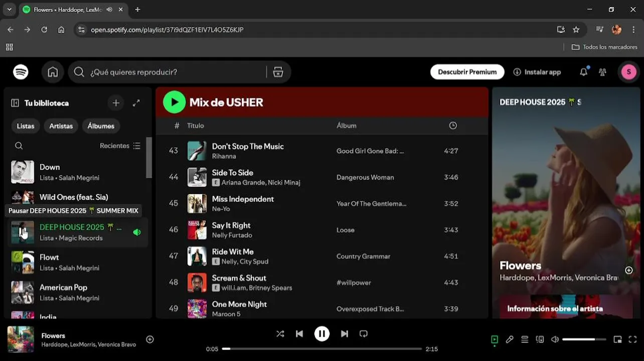The image size is (644, 361).
Task: Open Recientes sort dropdown
Action: pyautogui.click(x=120, y=146)
